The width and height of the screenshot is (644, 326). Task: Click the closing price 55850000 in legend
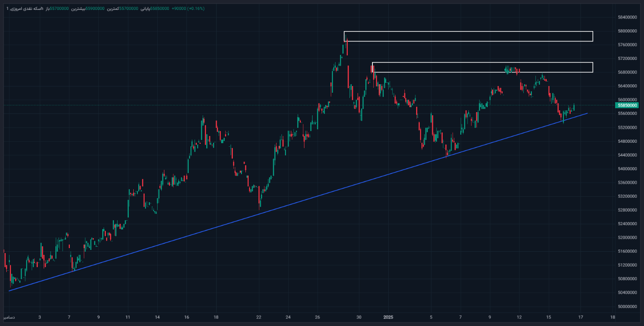point(159,9)
